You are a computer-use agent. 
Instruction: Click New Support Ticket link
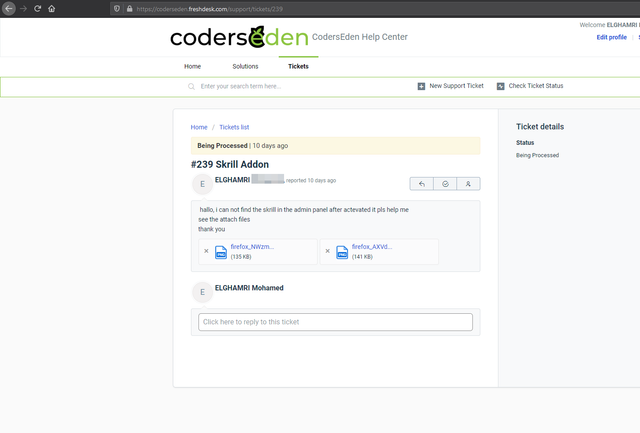tap(456, 86)
